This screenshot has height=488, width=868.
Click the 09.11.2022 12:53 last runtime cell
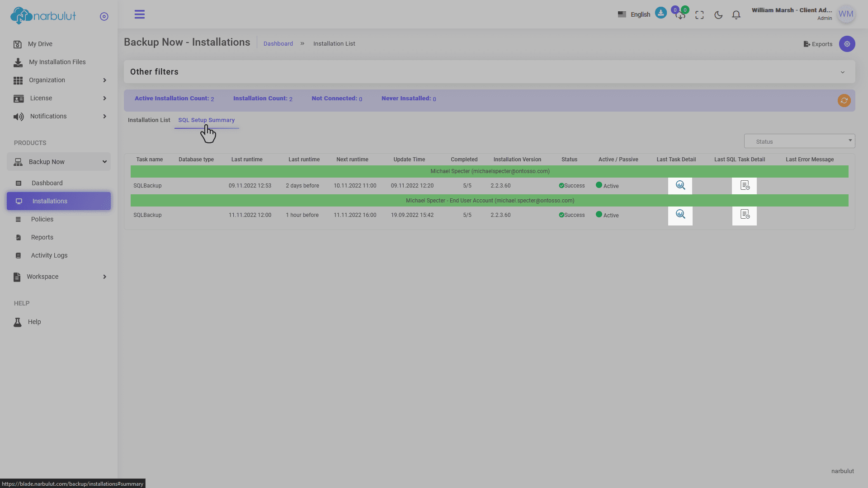[x=250, y=186]
